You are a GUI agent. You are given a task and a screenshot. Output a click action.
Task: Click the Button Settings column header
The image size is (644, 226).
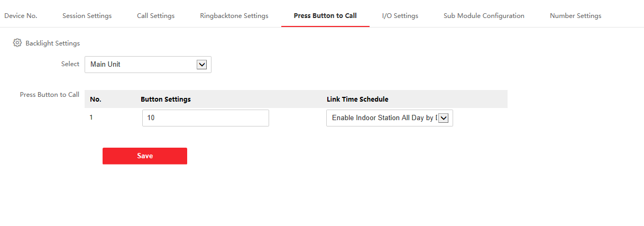tap(165, 99)
